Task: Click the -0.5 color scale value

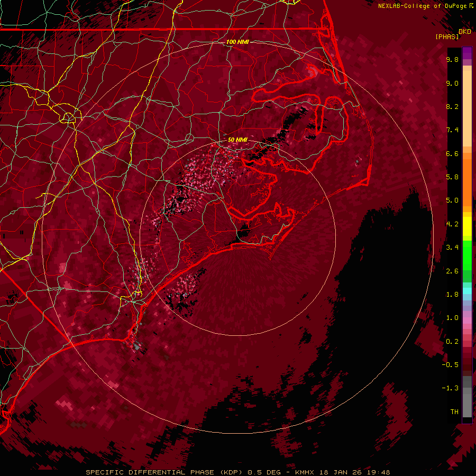Action: [x=451, y=365]
